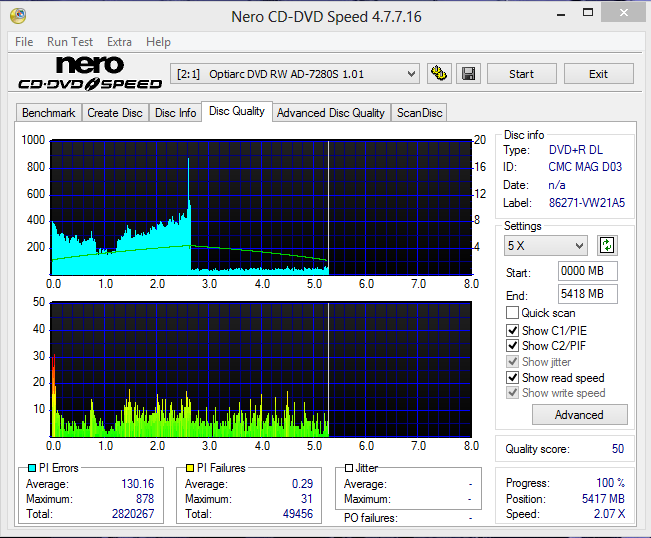Image resolution: width=651 pixels, height=538 pixels.
Task: Open the Run Test menu
Action: point(70,42)
